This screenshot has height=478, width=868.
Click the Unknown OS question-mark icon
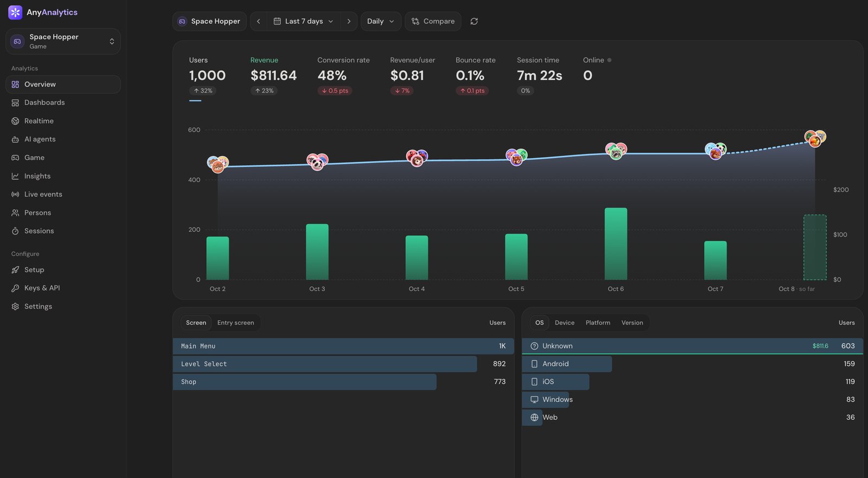pos(534,346)
